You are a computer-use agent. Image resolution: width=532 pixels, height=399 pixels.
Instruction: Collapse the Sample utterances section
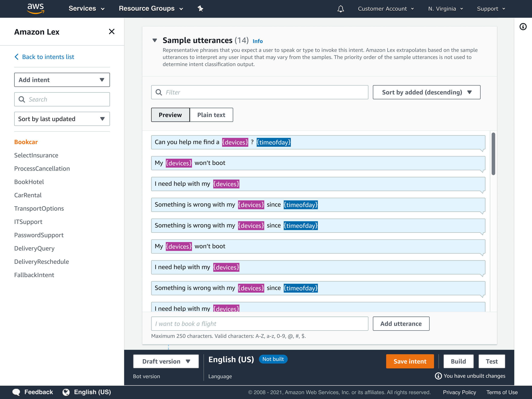point(155,40)
